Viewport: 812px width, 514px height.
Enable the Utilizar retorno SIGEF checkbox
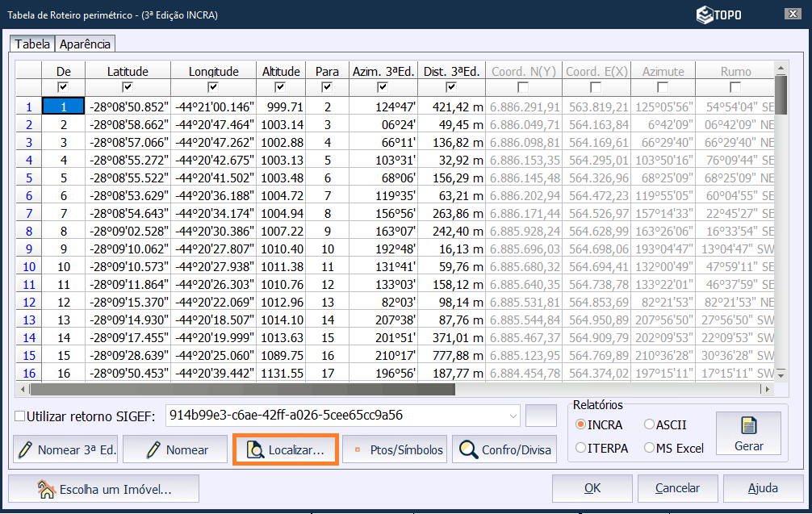coord(20,416)
